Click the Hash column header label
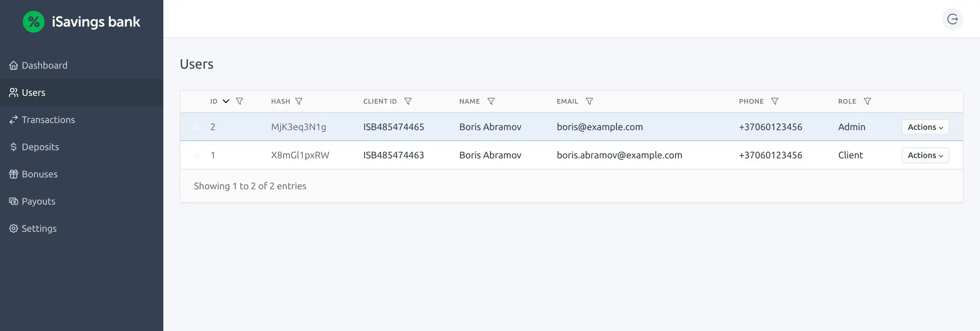Image resolution: width=980 pixels, height=331 pixels. coord(280,102)
